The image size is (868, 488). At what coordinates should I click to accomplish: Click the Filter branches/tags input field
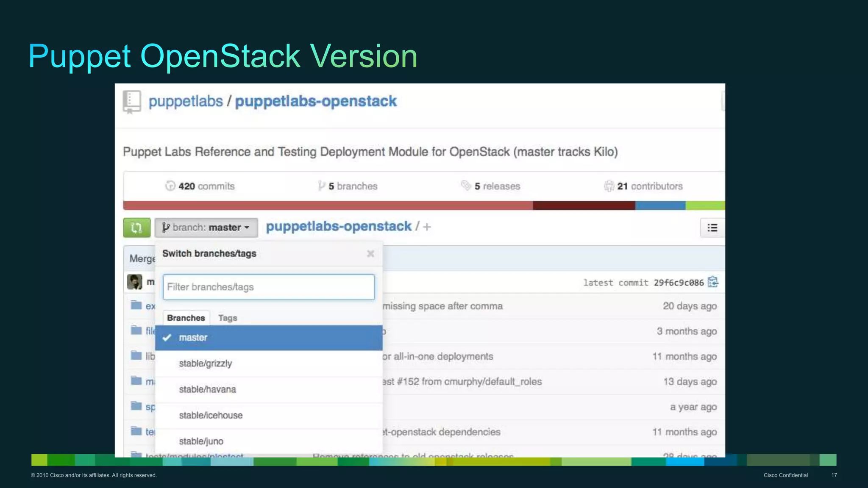coord(269,287)
